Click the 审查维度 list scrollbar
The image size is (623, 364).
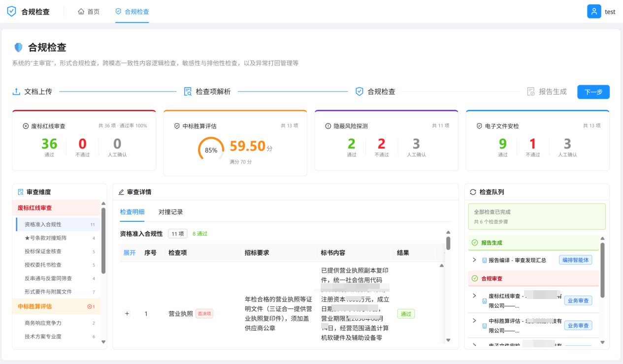click(103, 241)
